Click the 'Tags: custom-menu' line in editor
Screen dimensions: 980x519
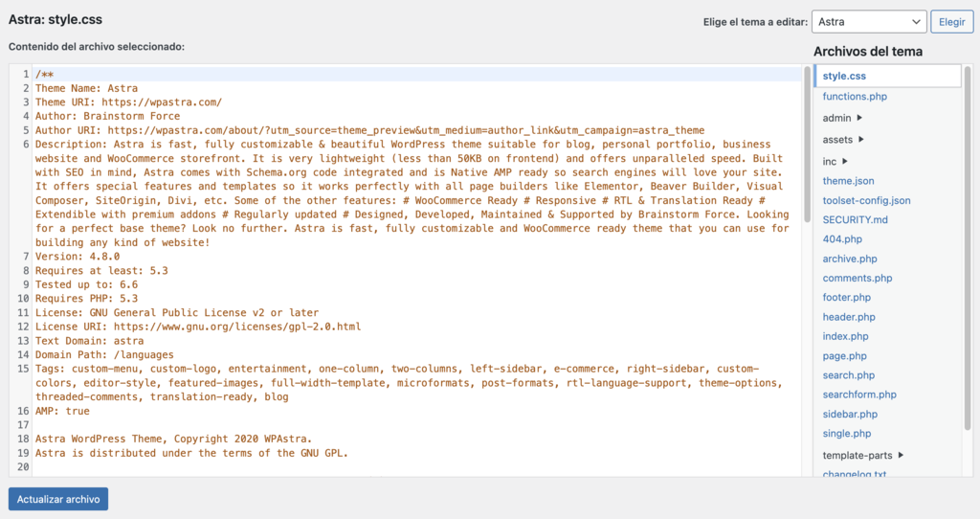pos(410,383)
